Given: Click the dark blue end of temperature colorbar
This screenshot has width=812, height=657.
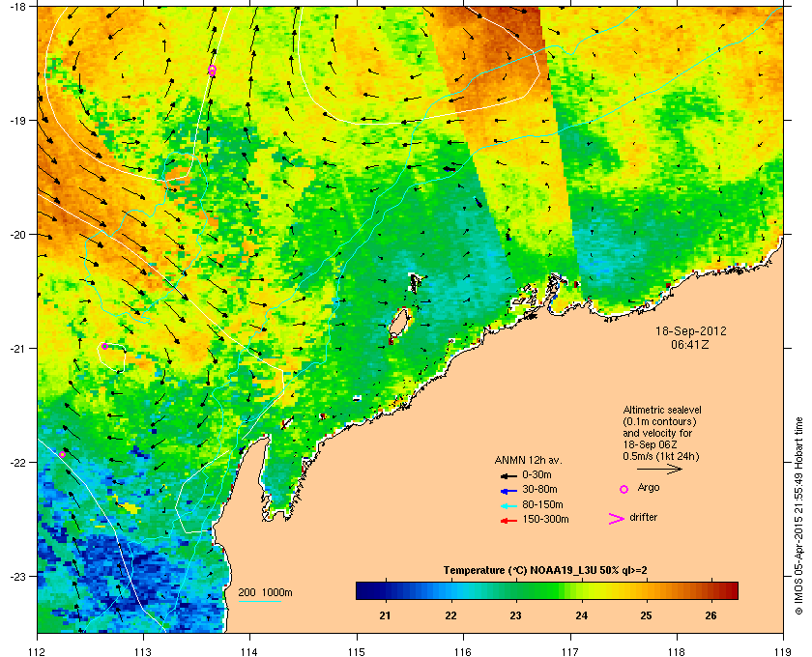Looking at the screenshot, I should pos(364,590).
